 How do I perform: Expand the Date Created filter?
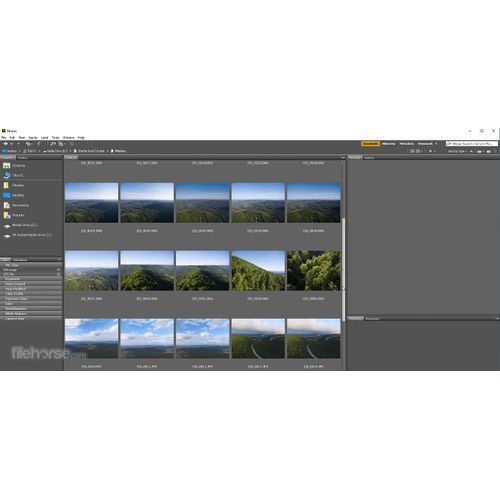pos(31,284)
